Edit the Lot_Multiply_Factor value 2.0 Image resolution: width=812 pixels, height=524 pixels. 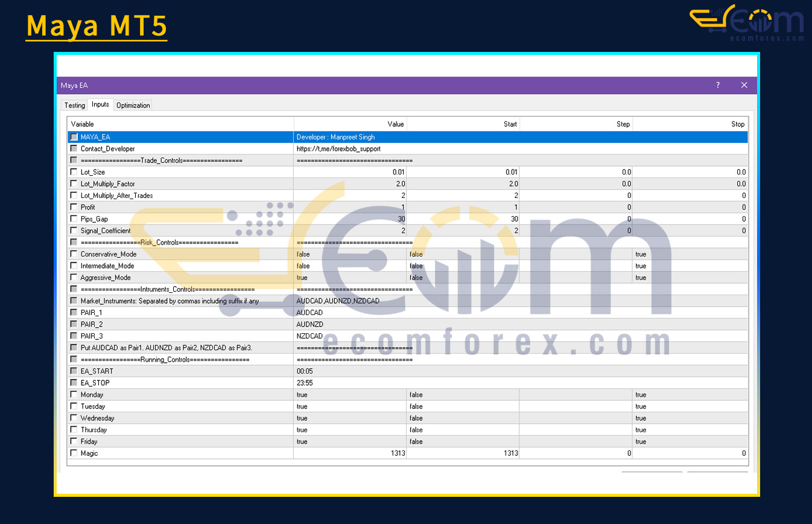point(350,184)
